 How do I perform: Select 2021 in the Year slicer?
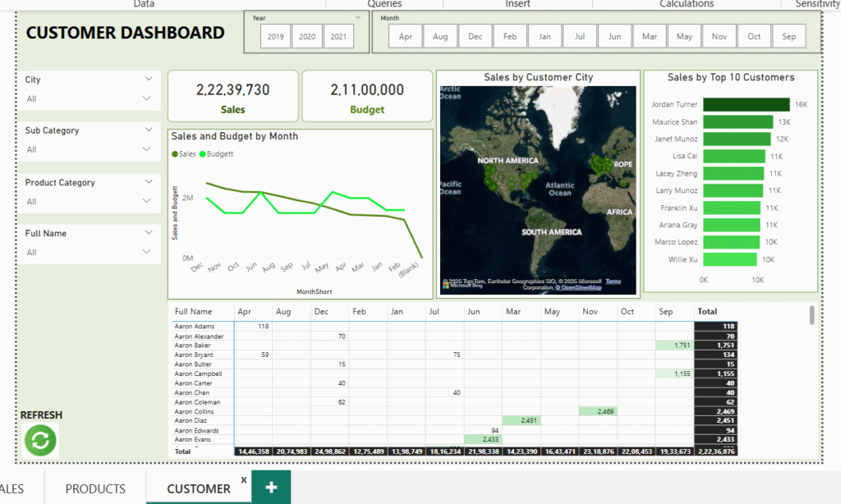tap(338, 36)
